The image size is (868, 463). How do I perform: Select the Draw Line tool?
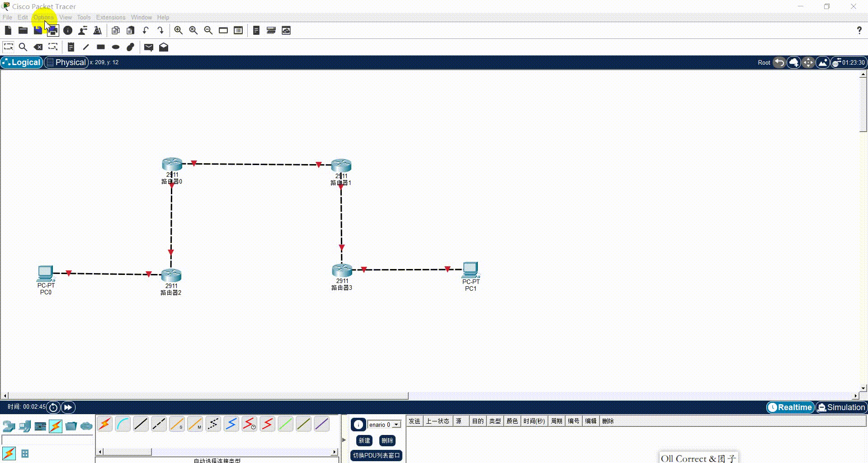tap(86, 47)
